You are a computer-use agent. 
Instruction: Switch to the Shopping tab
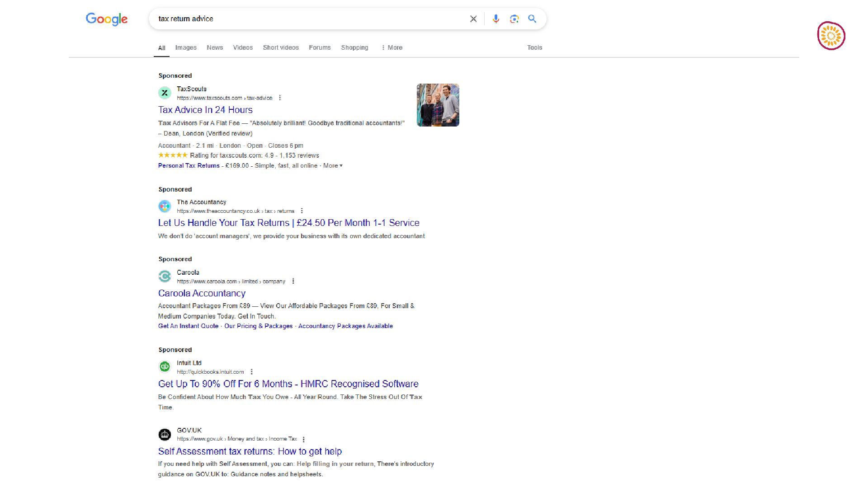tap(354, 47)
